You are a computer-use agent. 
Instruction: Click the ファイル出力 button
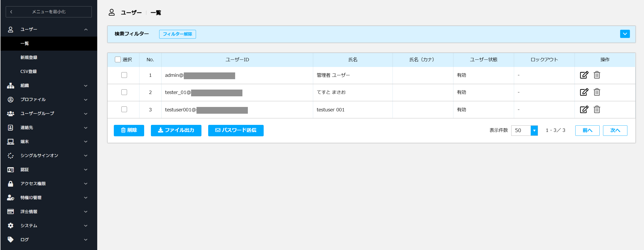click(176, 130)
